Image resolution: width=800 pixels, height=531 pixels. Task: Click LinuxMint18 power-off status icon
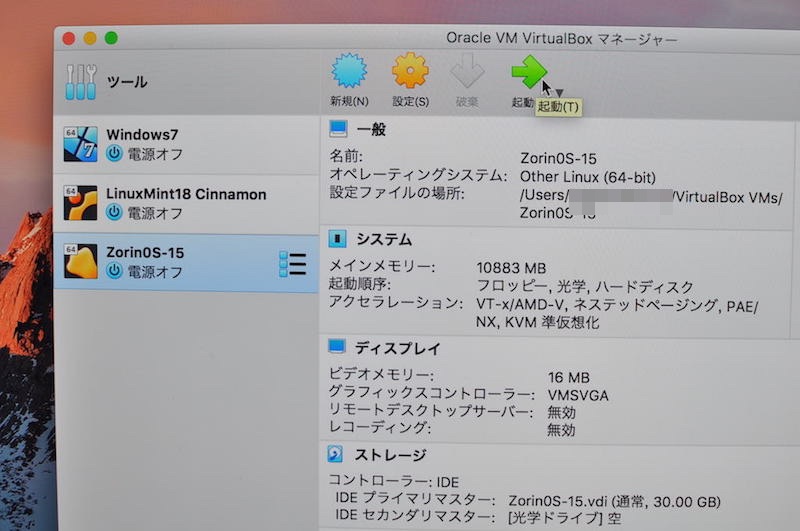pyautogui.click(x=114, y=212)
